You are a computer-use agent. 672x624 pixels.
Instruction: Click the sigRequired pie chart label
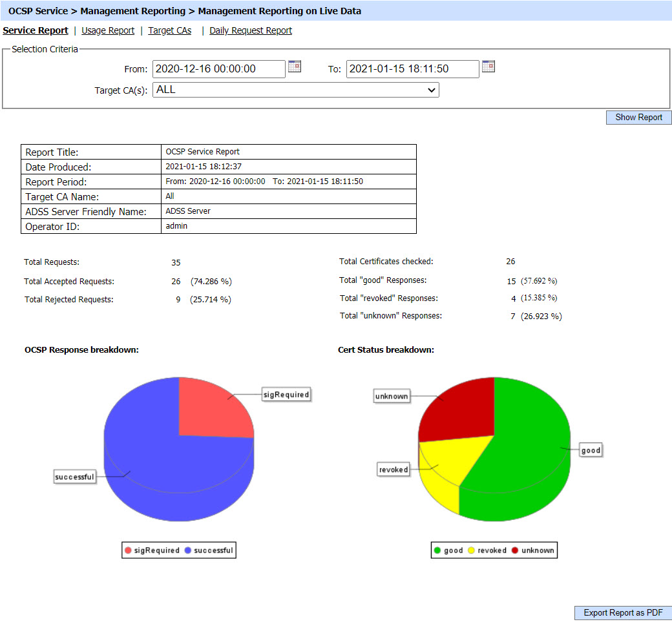286,395
